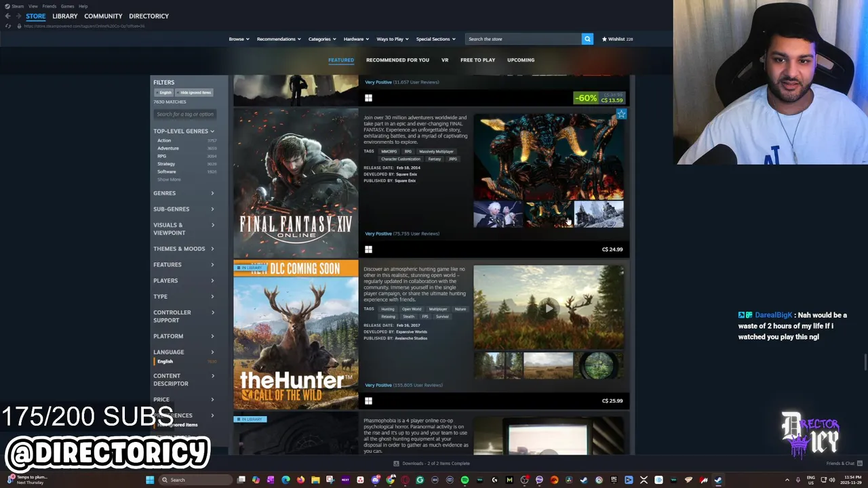Go back with the left arrow beside STORE

7,16
